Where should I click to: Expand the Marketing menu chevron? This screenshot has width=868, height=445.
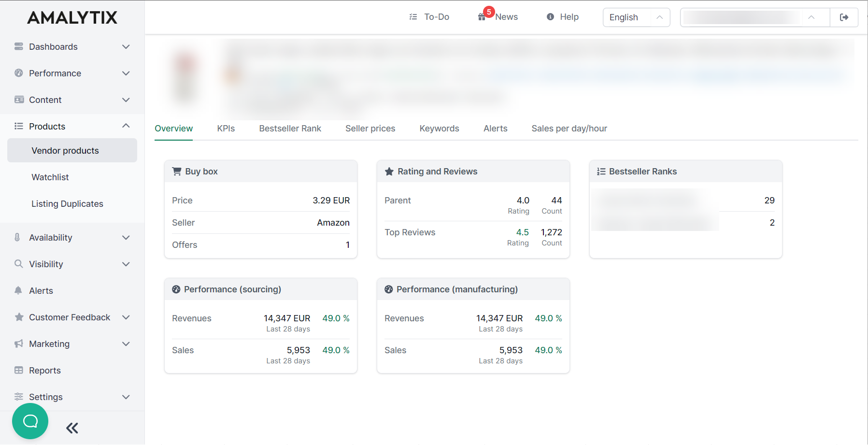tap(126, 344)
